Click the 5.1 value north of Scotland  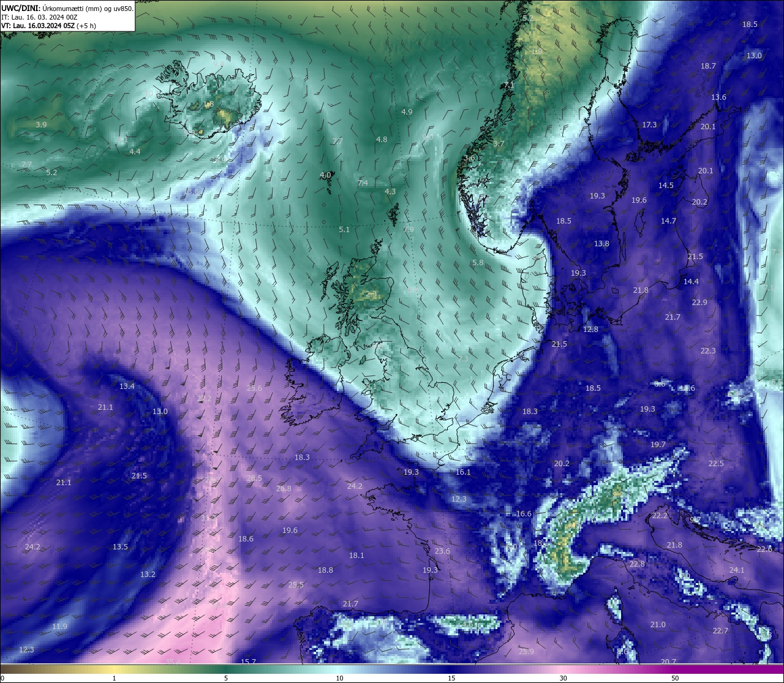[344, 230]
